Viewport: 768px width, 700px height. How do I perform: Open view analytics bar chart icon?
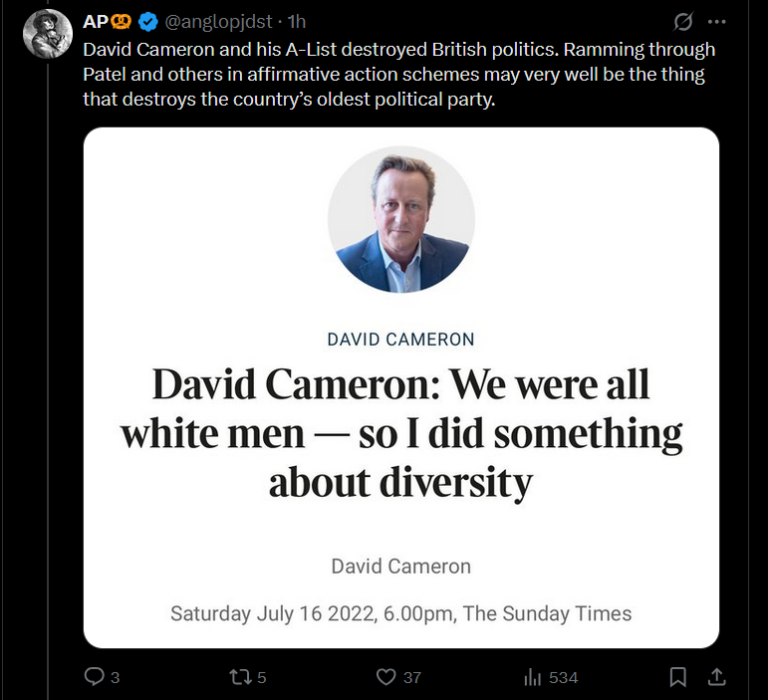coord(532,677)
